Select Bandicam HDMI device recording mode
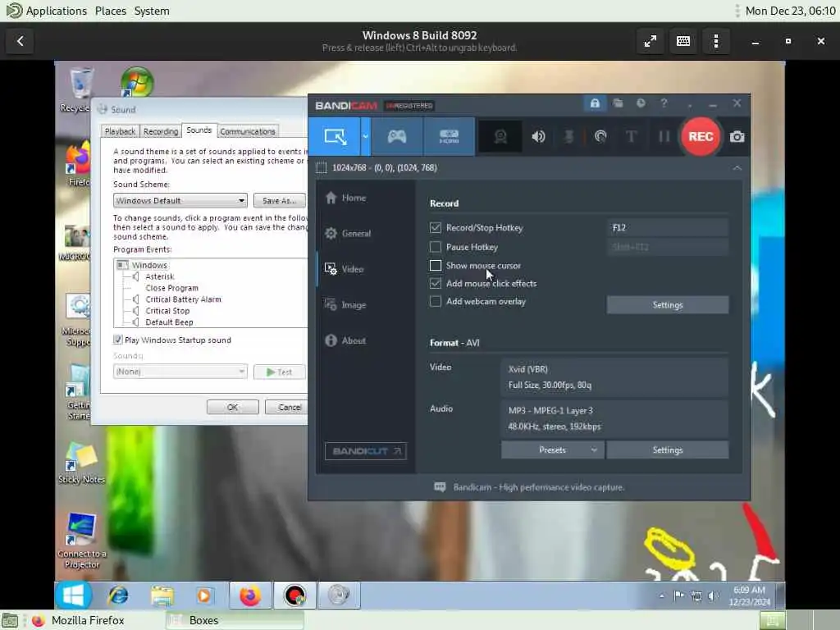840x630 pixels. [x=449, y=137]
